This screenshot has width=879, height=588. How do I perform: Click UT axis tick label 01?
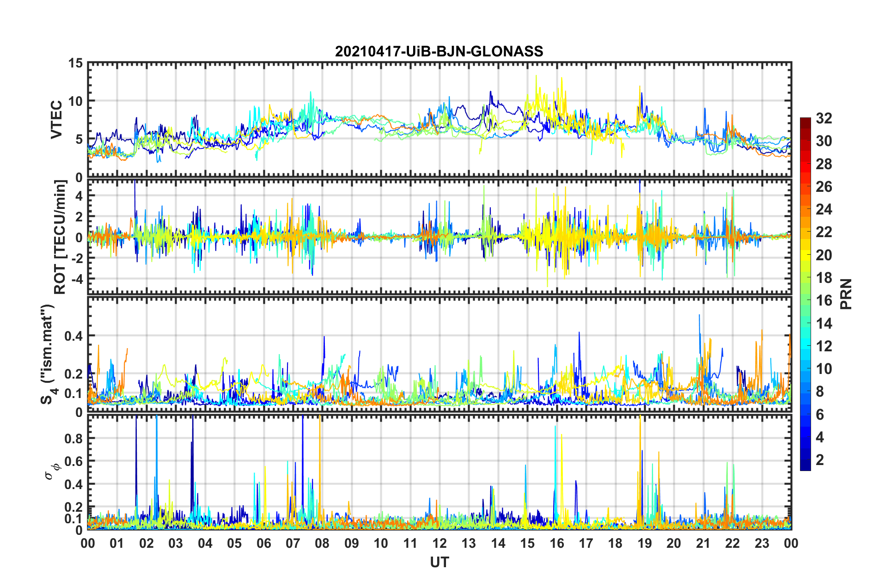[x=117, y=543]
